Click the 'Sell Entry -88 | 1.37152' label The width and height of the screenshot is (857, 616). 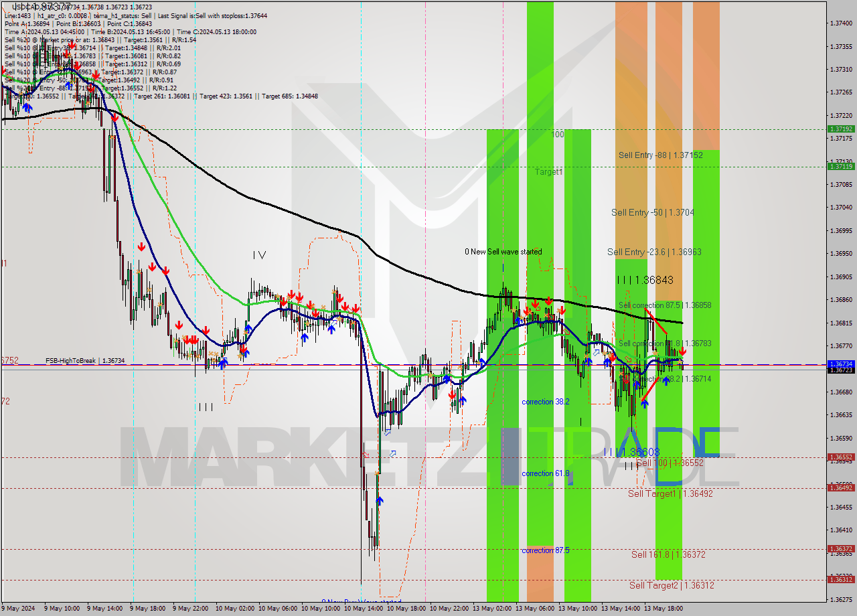660,155
